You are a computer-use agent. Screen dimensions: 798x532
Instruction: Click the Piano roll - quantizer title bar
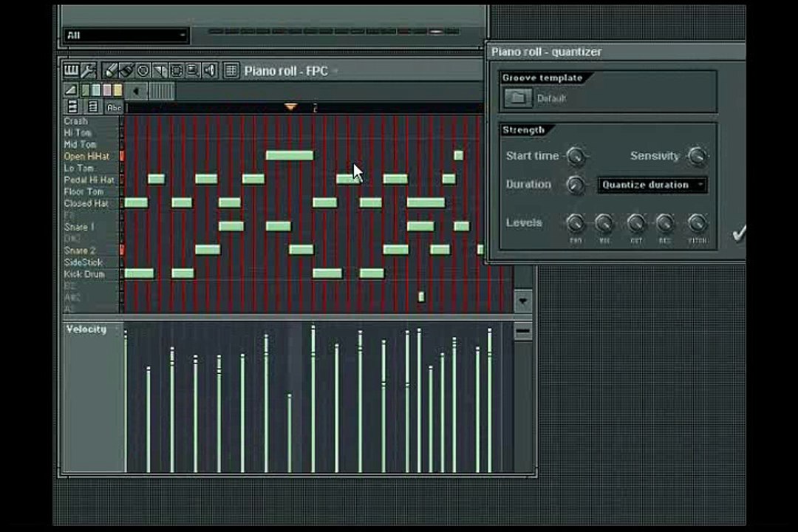click(616, 52)
